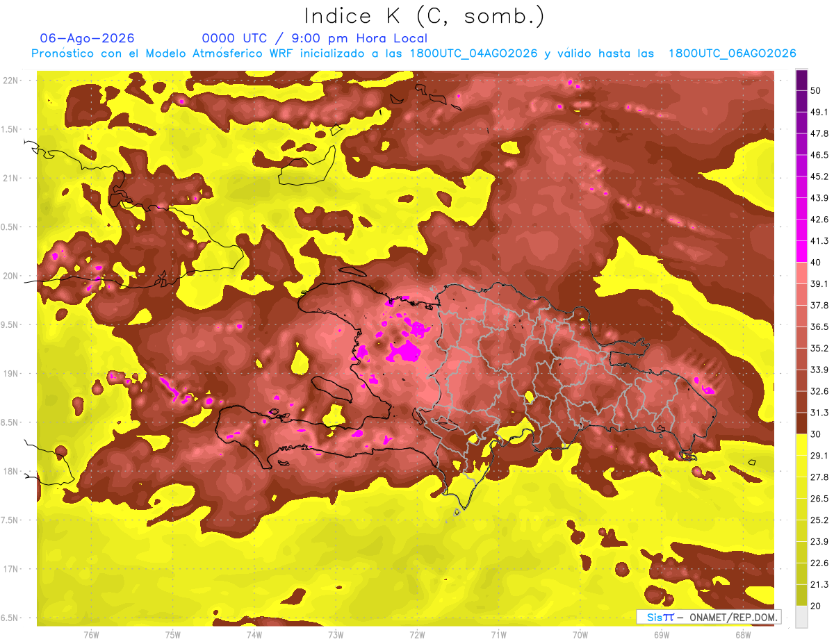The image size is (834, 644).
Task: Click the bright yellow colorbar segment between 29.1 and 30
Action: 801,445
